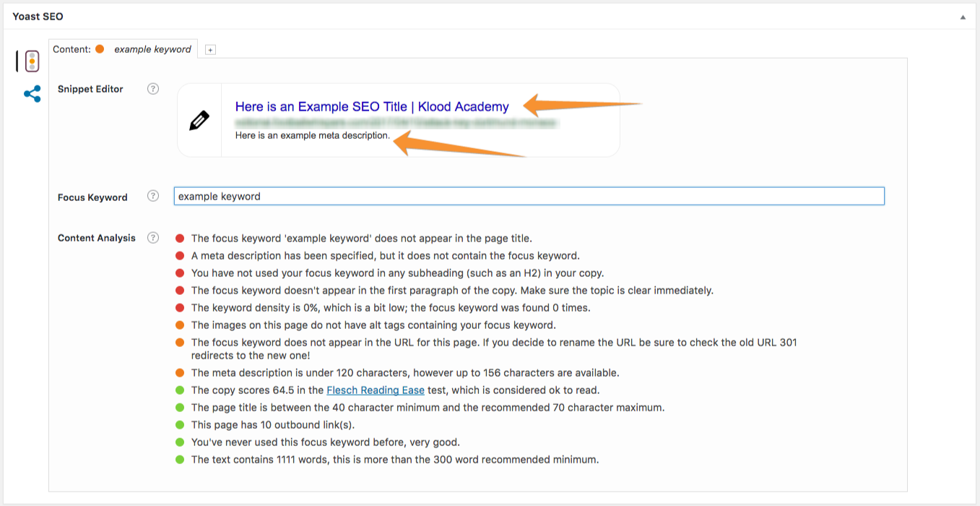Click the red bullet beside page title warning
Screen dimensions: 980x506
tap(180, 239)
